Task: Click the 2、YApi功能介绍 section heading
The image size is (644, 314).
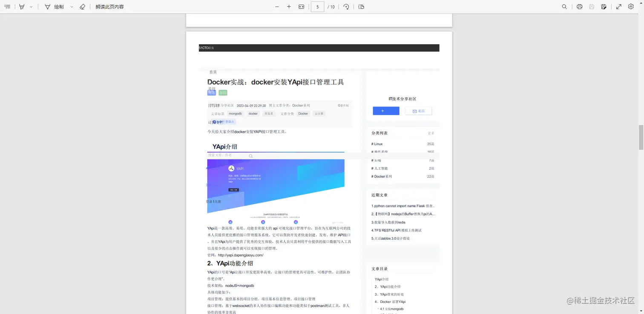Action: tap(230, 263)
